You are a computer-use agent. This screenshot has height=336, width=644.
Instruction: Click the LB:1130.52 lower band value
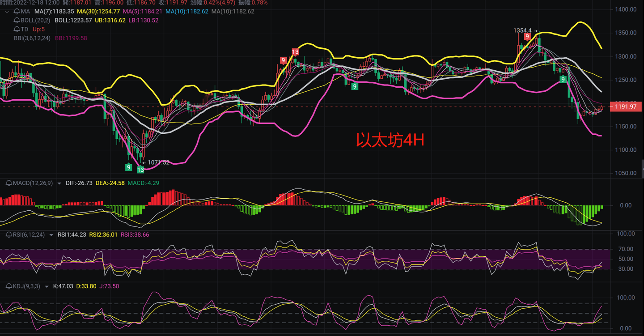(144, 20)
